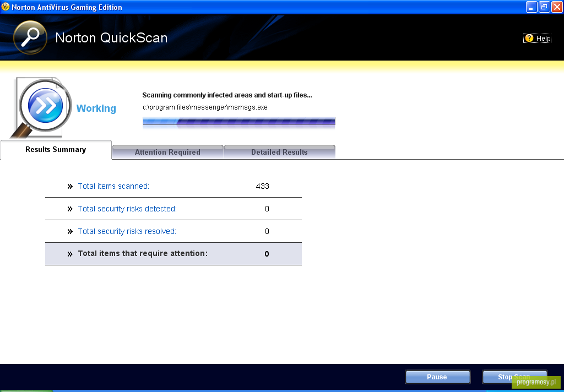
Task: Click the Scanning commonly infected areas message
Action: click(227, 95)
